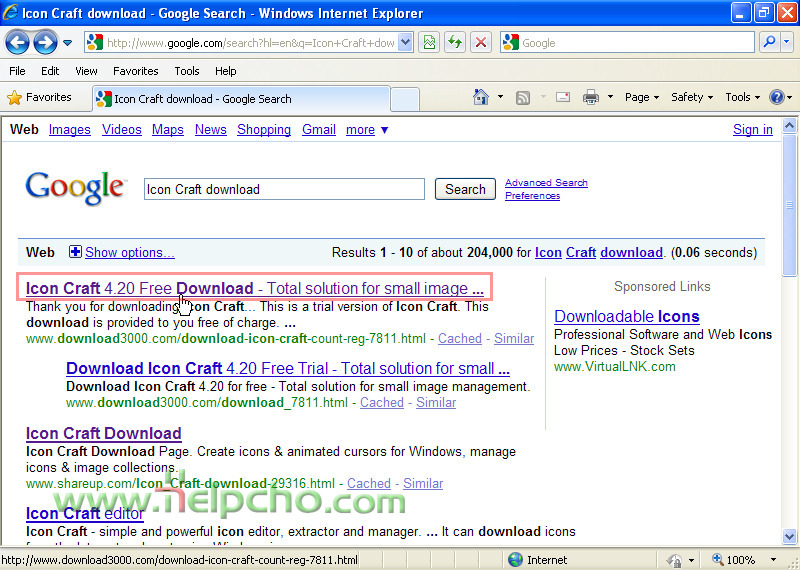This screenshot has width=800, height=570.
Task: Open the File menu
Action: click(x=17, y=71)
